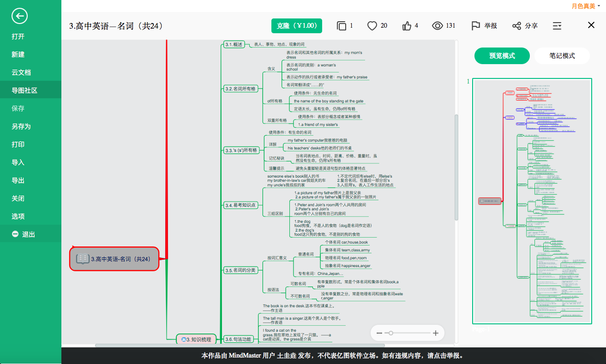
Task: Click the 详解 branch label
Action: 273,144
